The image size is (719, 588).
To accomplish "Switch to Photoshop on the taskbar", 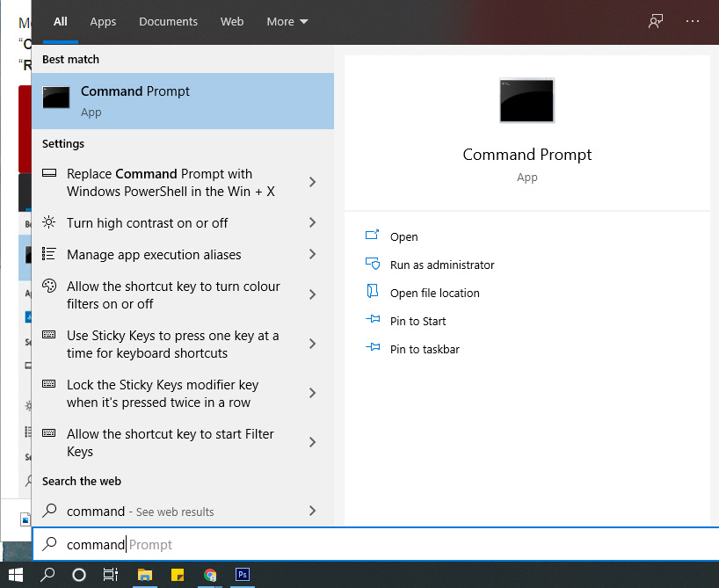I will [242, 574].
